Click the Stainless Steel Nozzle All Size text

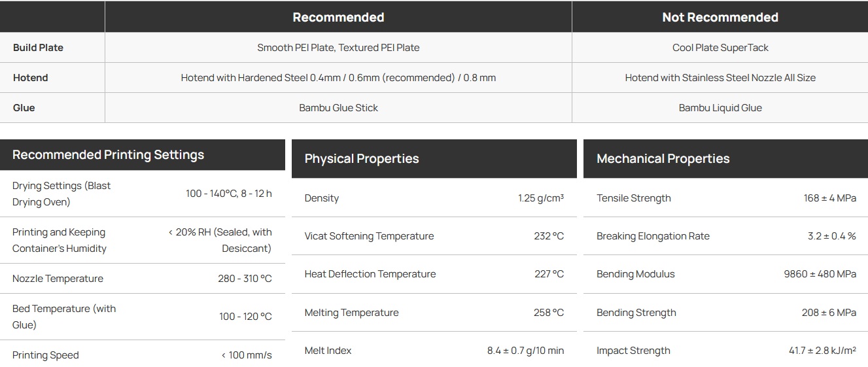[x=720, y=78]
